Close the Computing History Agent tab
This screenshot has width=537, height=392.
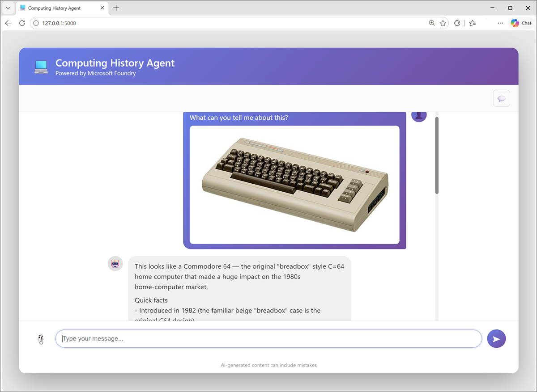coord(102,8)
